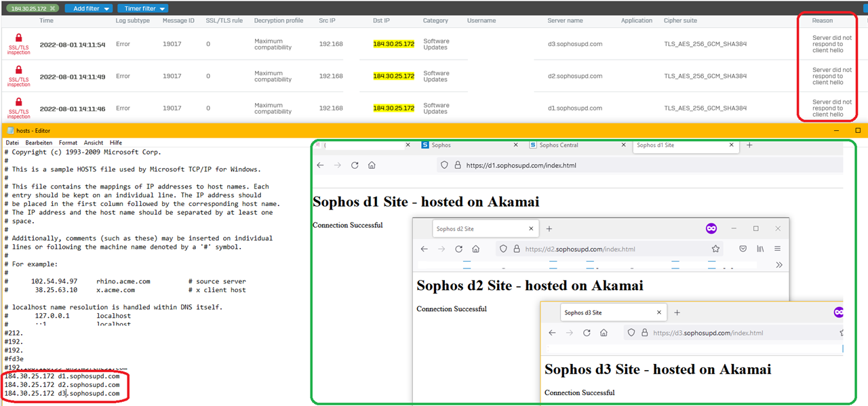Image resolution: width=868 pixels, height=406 pixels.
Task: Click the Pocket icon in d2 browser toolbar
Action: pyautogui.click(x=743, y=249)
